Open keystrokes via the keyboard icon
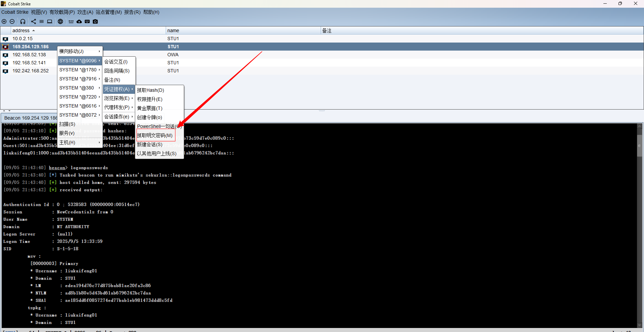The image size is (644, 332). click(87, 21)
